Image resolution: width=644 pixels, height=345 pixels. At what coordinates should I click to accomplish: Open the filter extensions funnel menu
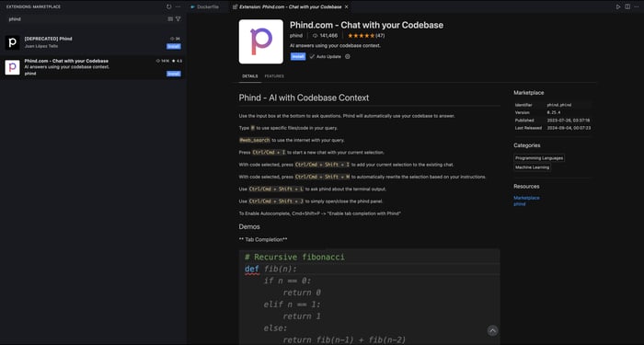tap(178, 19)
